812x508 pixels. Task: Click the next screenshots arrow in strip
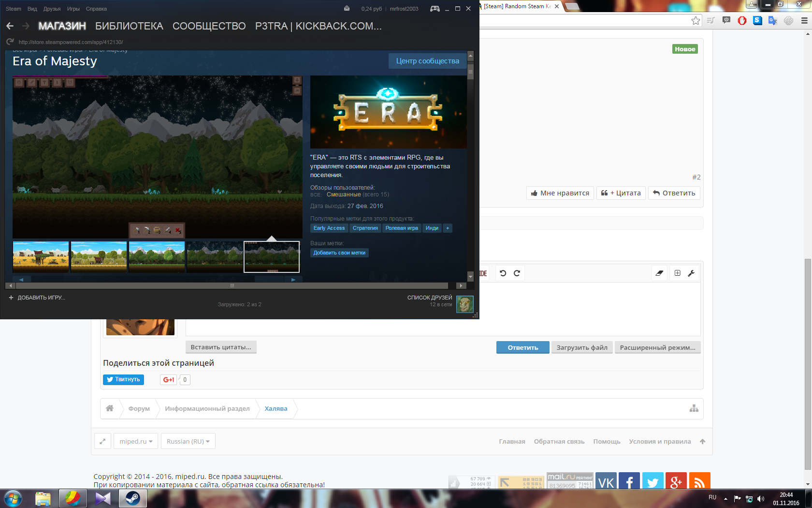293,279
